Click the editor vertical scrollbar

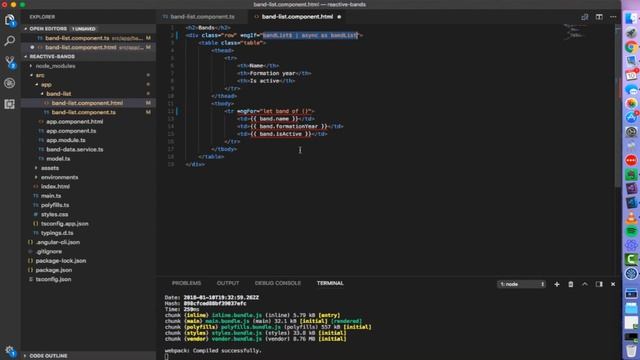point(617,106)
